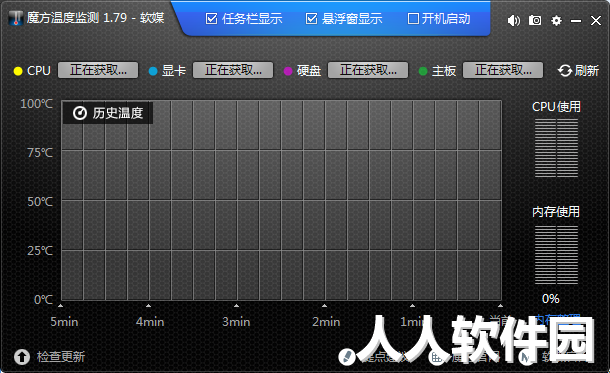Click the 内存使用 heading text

[556, 212]
